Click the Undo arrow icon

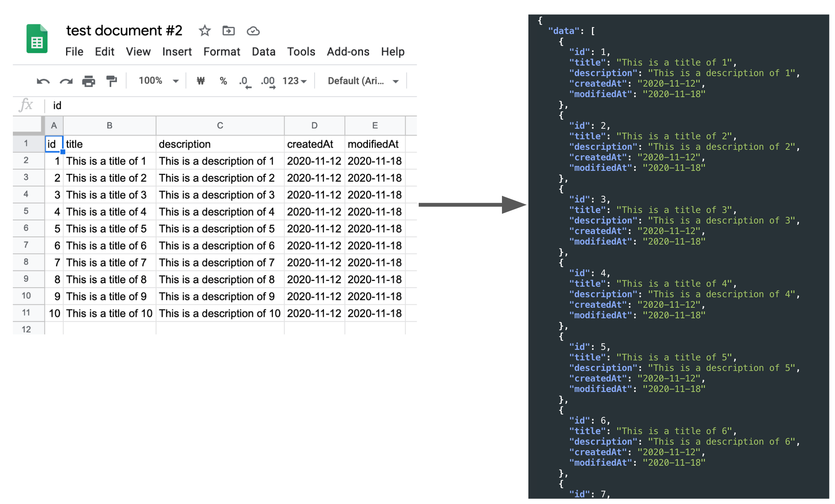[43, 81]
